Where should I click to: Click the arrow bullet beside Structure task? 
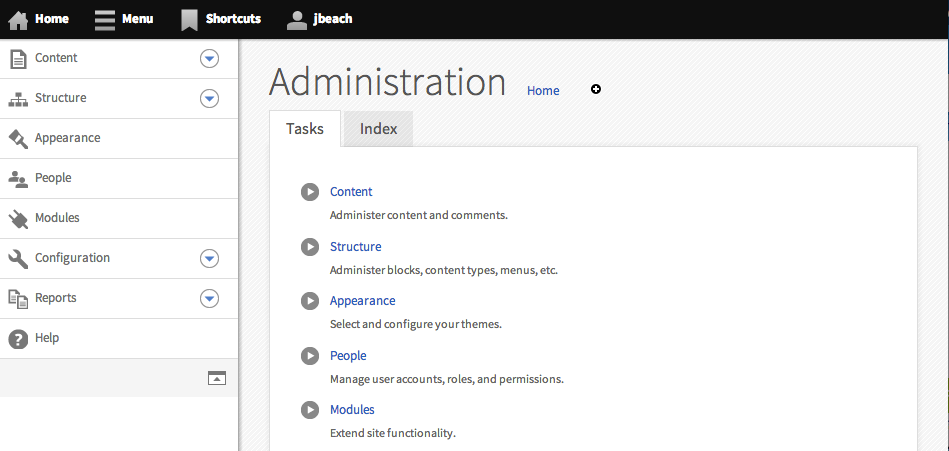[310, 247]
